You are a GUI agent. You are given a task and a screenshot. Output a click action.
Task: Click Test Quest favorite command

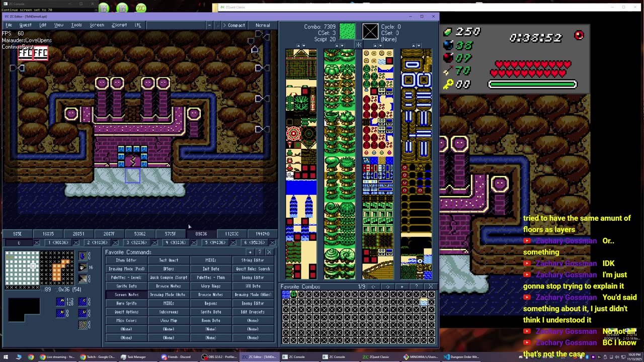[x=169, y=260]
